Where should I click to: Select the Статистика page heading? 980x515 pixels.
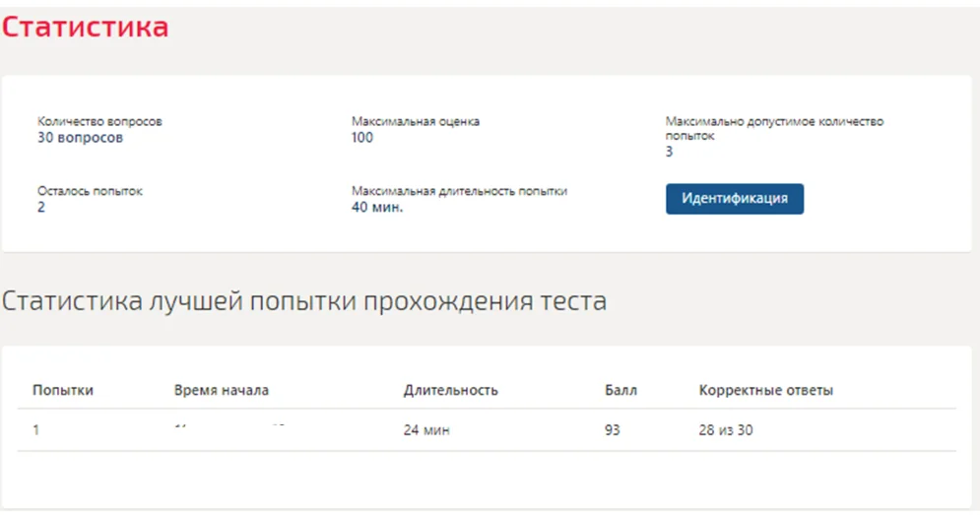coord(85,27)
